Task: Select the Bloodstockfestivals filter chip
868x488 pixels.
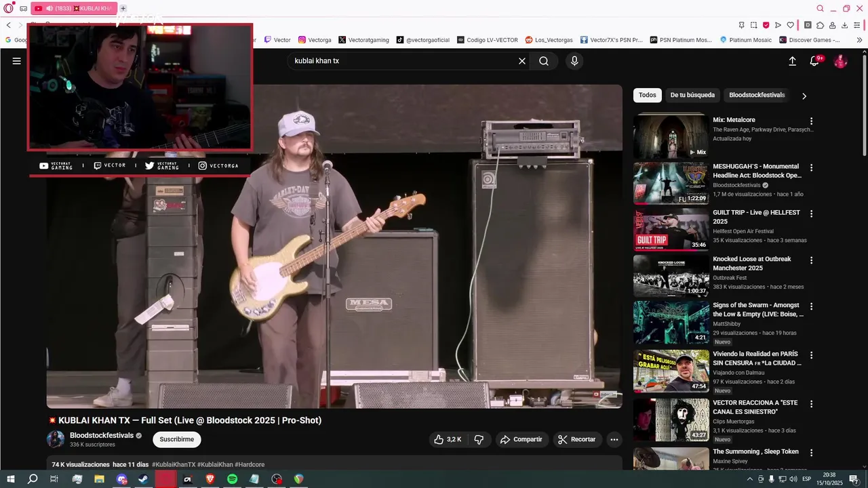Action: coord(757,95)
